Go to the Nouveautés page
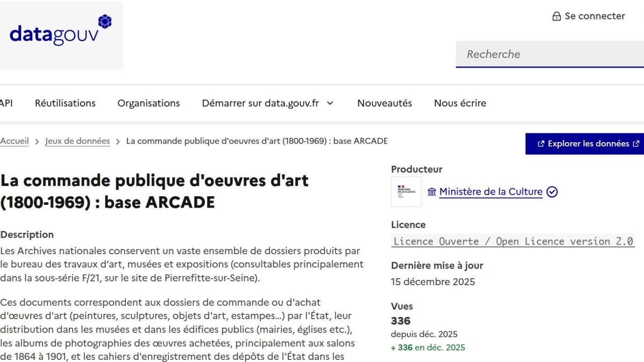This screenshot has width=644, height=362. coord(384,104)
